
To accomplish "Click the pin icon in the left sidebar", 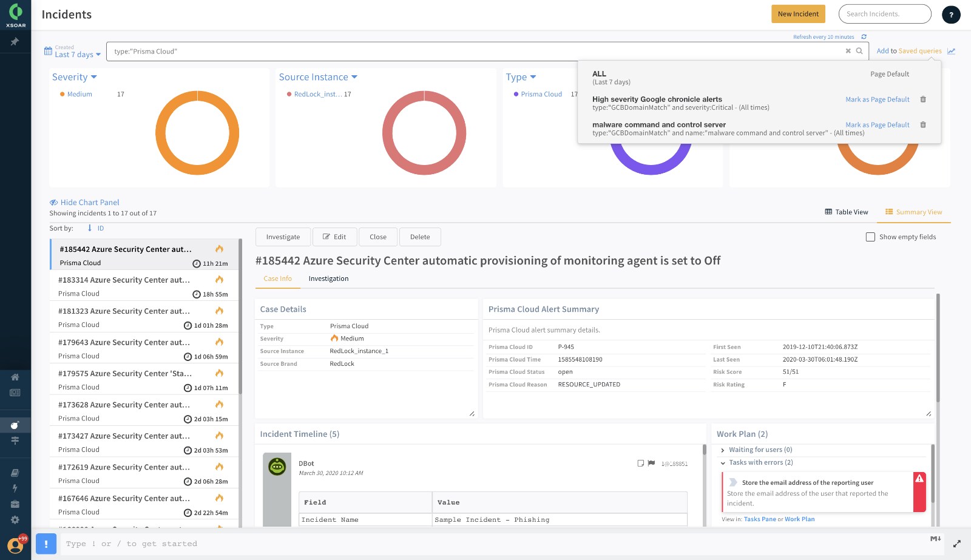I will (15, 42).
